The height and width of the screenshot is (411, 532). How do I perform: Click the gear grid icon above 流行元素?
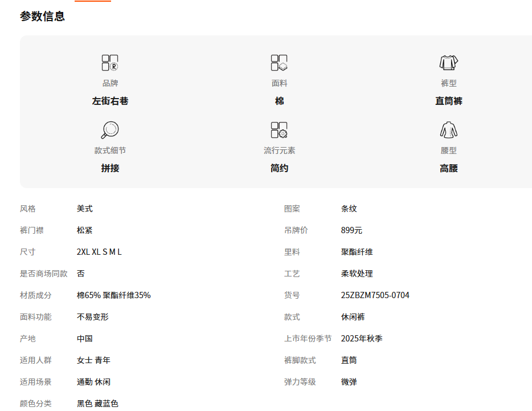(x=279, y=130)
